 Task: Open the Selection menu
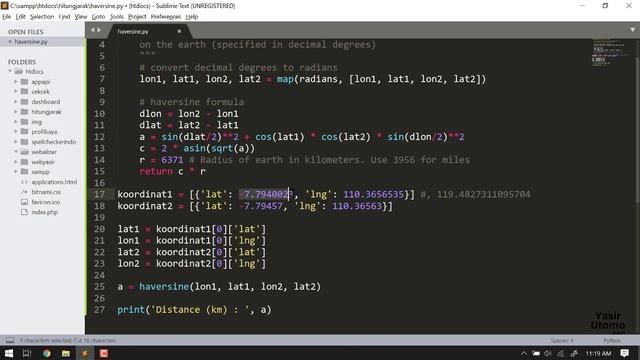(42, 17)
